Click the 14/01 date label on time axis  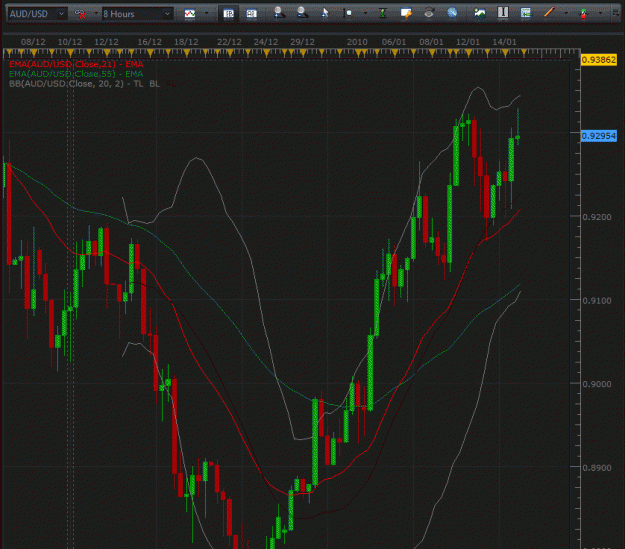[x=505, y=42]
